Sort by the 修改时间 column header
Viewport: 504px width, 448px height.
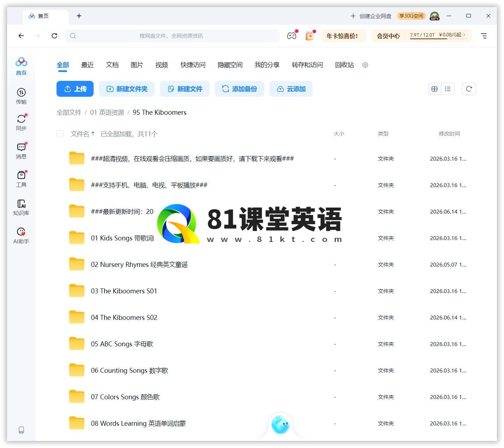449,134
